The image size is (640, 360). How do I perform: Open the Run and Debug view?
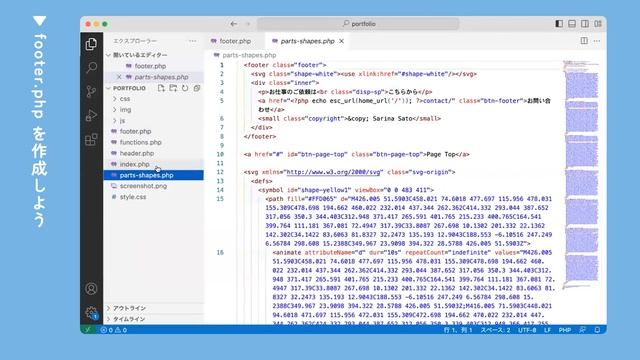pyautogui.click(x=91, y=116)
